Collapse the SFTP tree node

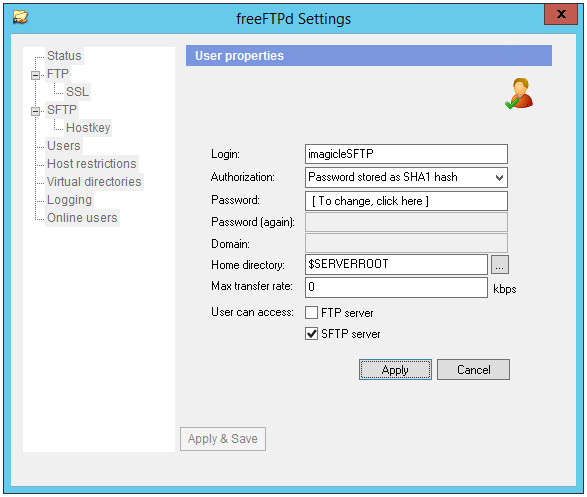click(x=35, y=111)
